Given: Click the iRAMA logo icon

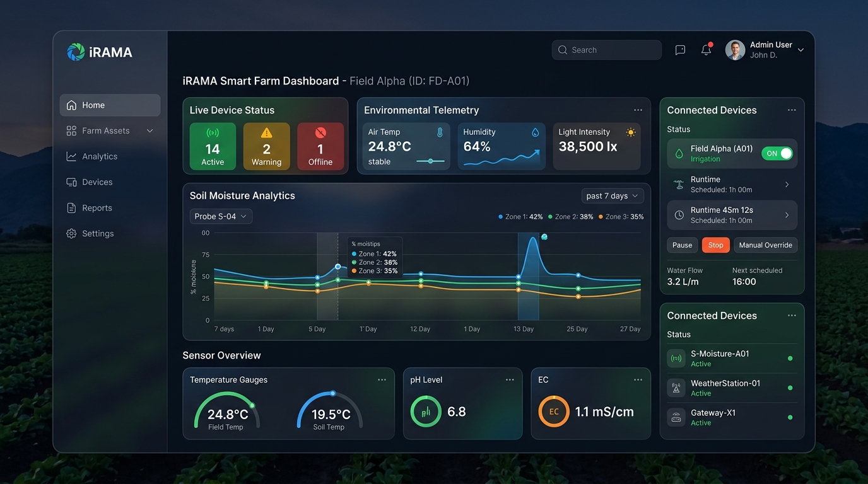Looking at the screenshot, I should pyautogui.click(x=76, y=52).
